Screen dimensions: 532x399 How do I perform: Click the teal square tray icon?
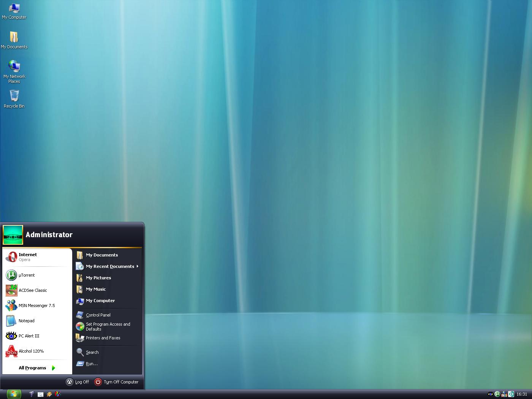(511, 394)
